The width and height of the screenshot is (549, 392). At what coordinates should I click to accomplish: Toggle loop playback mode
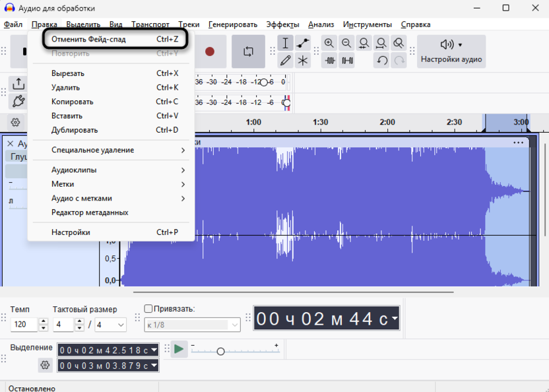pos(249,51)
